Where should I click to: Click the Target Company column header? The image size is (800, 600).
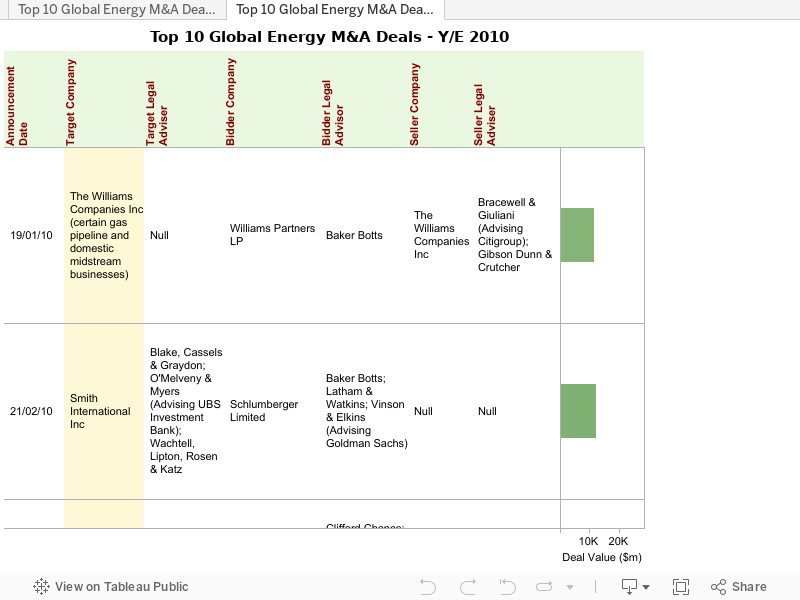click(71, 102)
